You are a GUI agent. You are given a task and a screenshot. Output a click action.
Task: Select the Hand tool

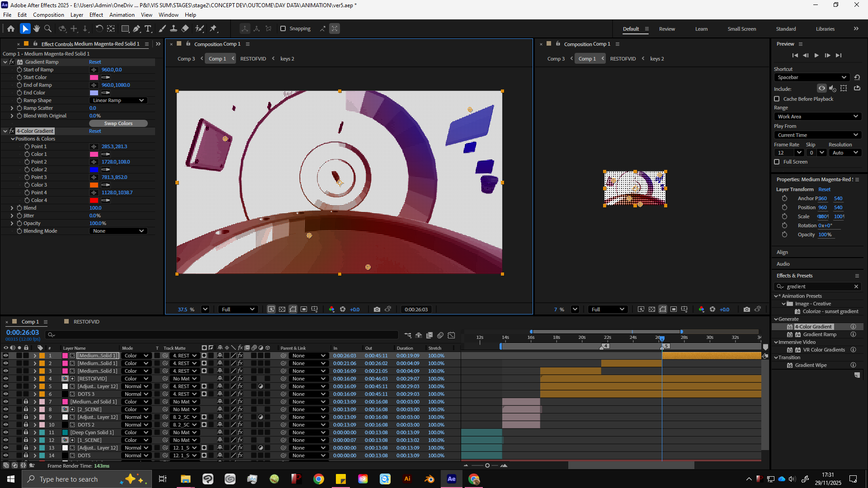tap(36, 28)
